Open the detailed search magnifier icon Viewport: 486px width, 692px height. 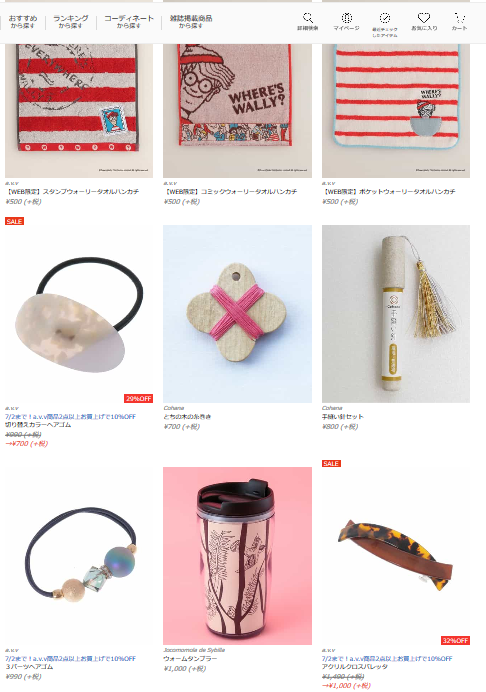(308, 21)
